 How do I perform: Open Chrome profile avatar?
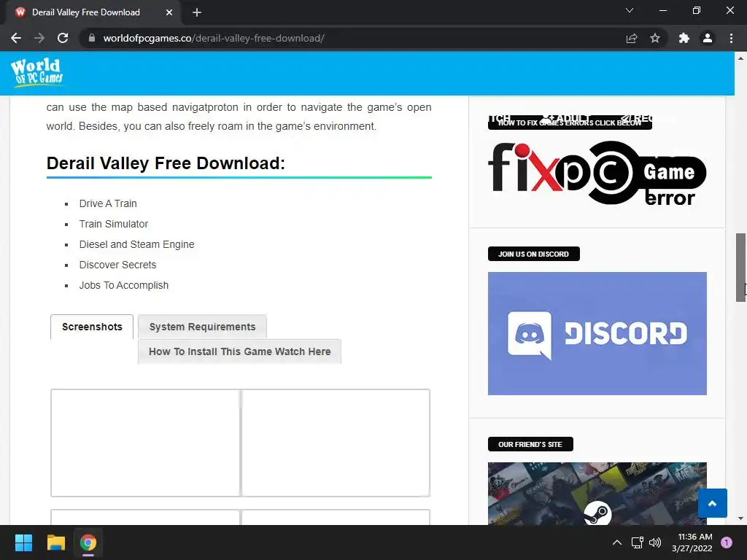(708, 38)
